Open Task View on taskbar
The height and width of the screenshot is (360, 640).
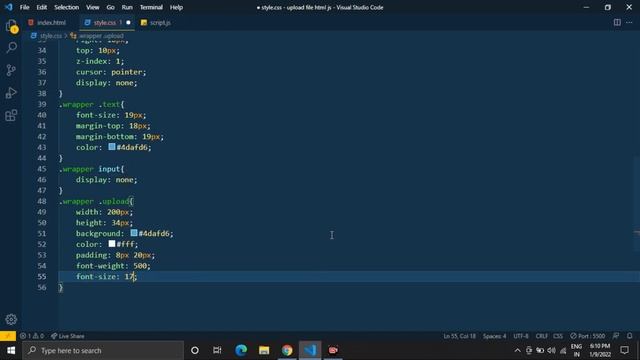217,350
